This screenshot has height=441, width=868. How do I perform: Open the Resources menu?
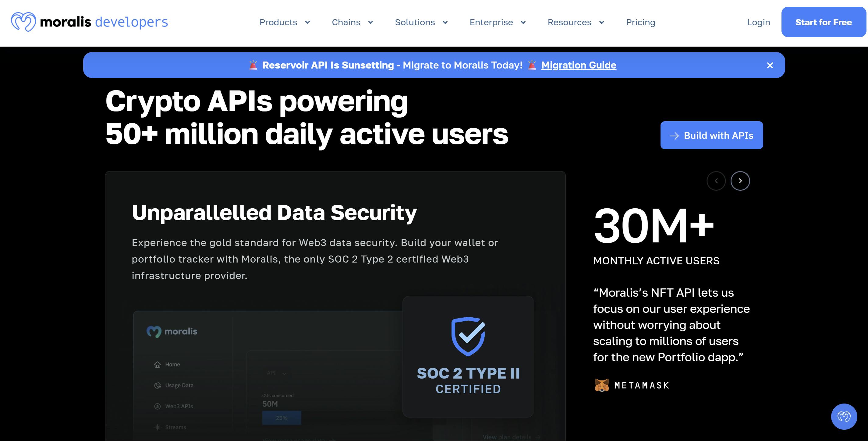tap(576, 22)
